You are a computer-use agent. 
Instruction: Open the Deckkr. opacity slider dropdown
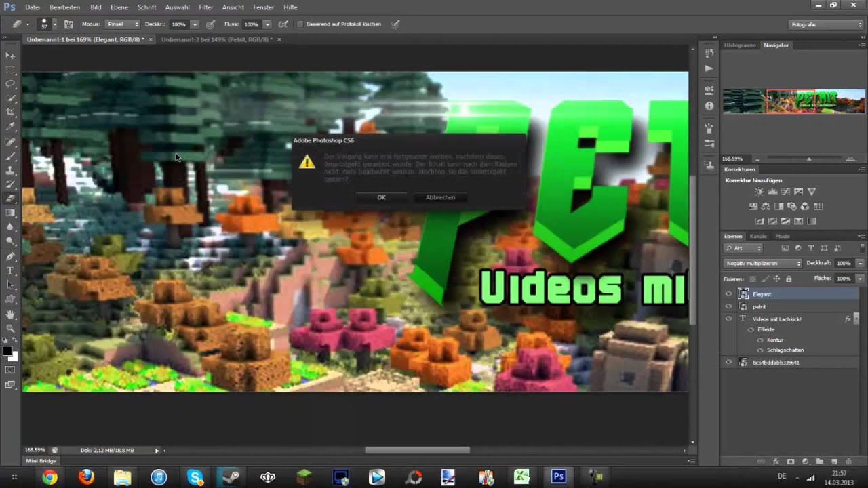tap(195, 24)
